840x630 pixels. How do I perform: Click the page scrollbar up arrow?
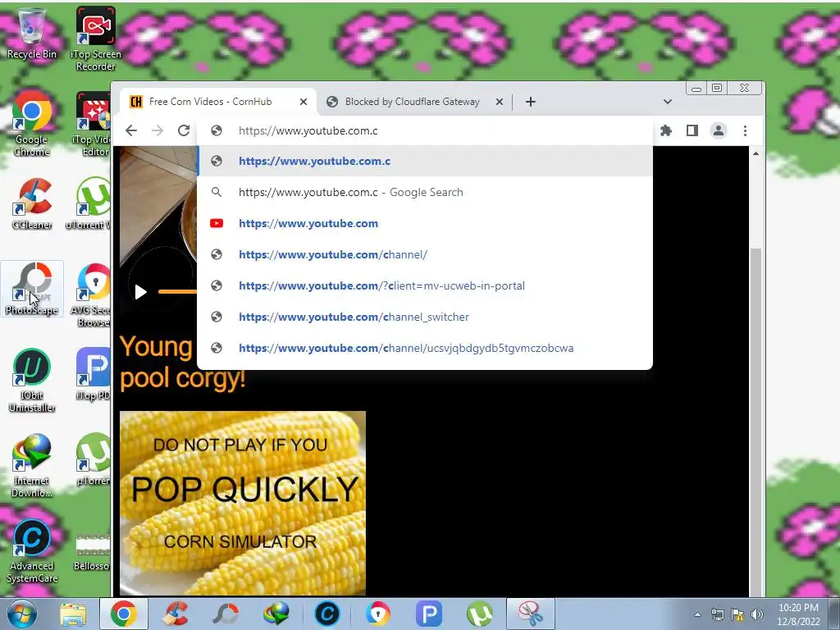756,153
